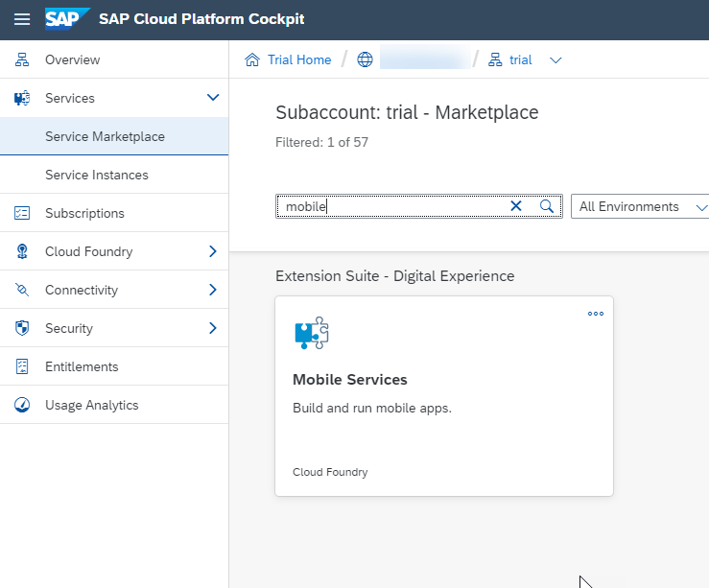The width and height of the screenshot is (709, 588).
Task: Click the Services label in sidebar
Action: (x=70, y=98)
